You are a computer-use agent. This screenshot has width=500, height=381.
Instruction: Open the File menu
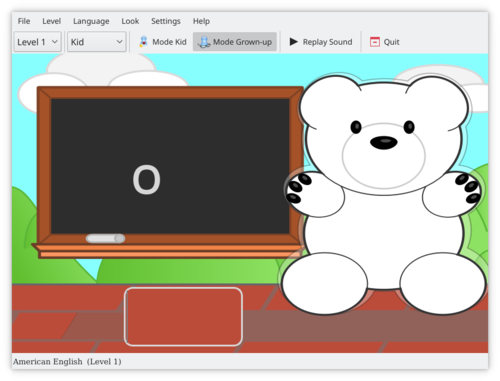pos(24,21)
